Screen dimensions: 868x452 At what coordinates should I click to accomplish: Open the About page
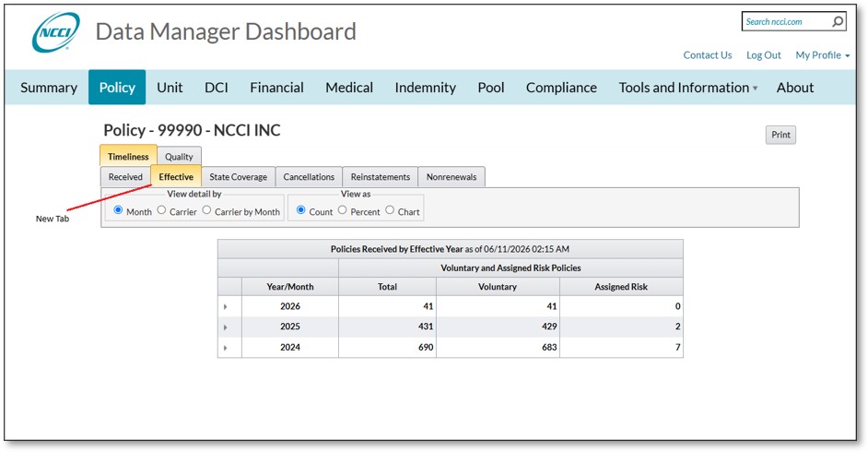(795, 88)
